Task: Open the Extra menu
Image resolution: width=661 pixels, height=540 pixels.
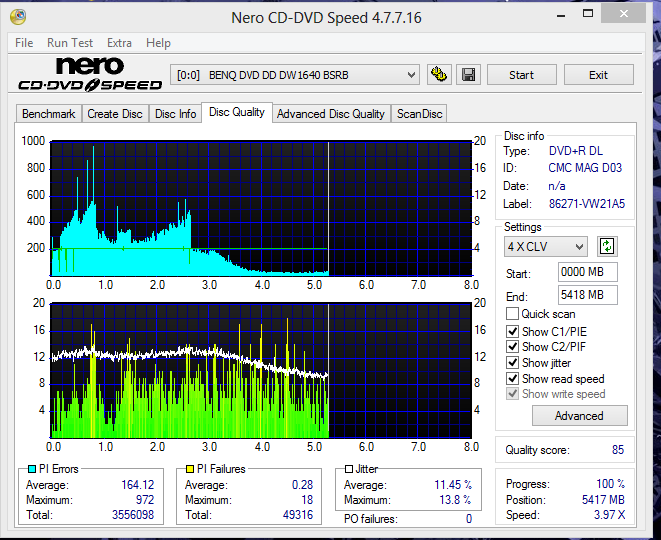Action: [x=119, y=43]
